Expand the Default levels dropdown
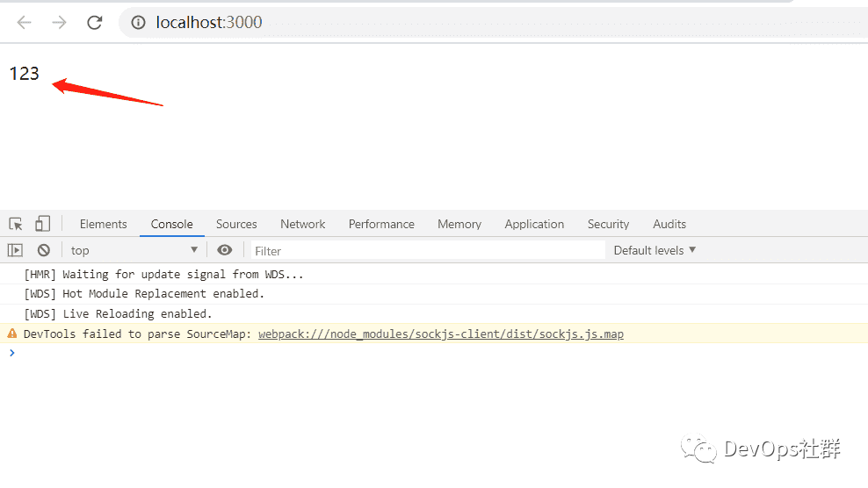The height and width of the screenshot is (488, 868). click(x=655, y=251)
